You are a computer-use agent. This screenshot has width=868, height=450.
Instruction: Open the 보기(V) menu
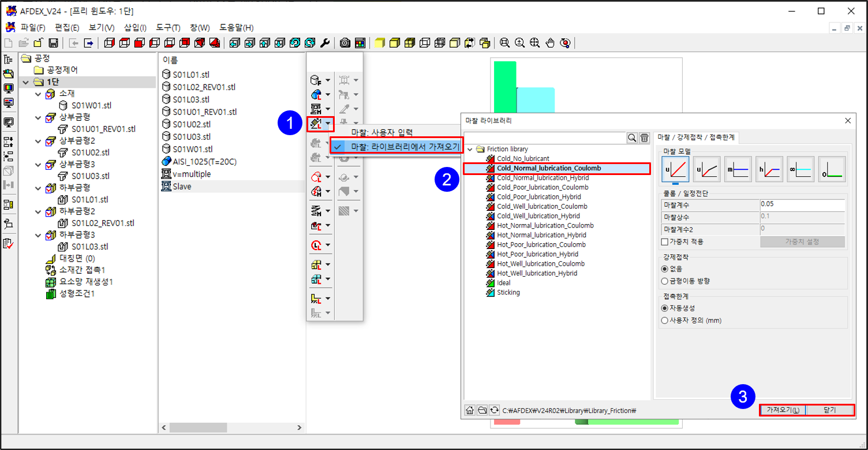click(x=102, y=28)
